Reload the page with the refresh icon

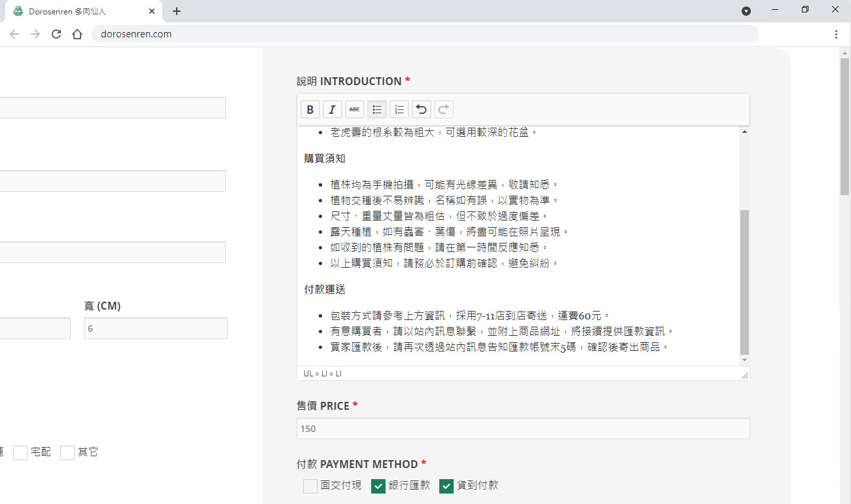56,34
